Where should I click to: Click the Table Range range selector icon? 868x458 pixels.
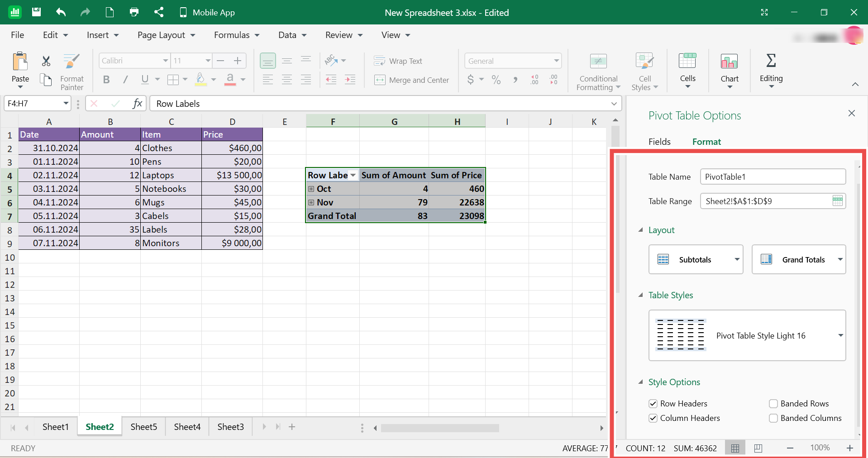pos(837,201)
